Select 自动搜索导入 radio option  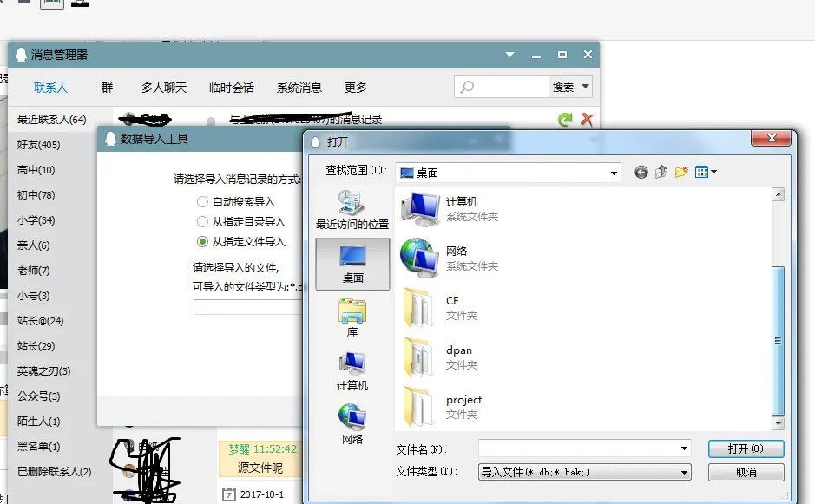202,202
